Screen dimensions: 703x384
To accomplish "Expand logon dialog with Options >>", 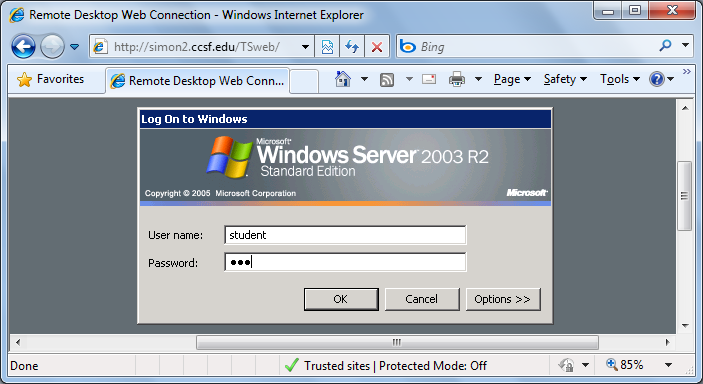I will tap(503, 299).
